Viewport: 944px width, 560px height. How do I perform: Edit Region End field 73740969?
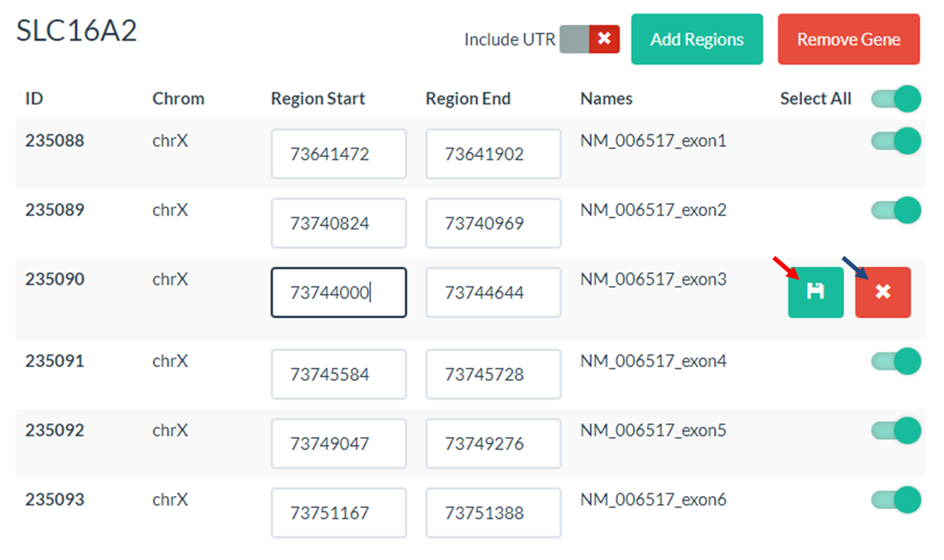point(493,223)
